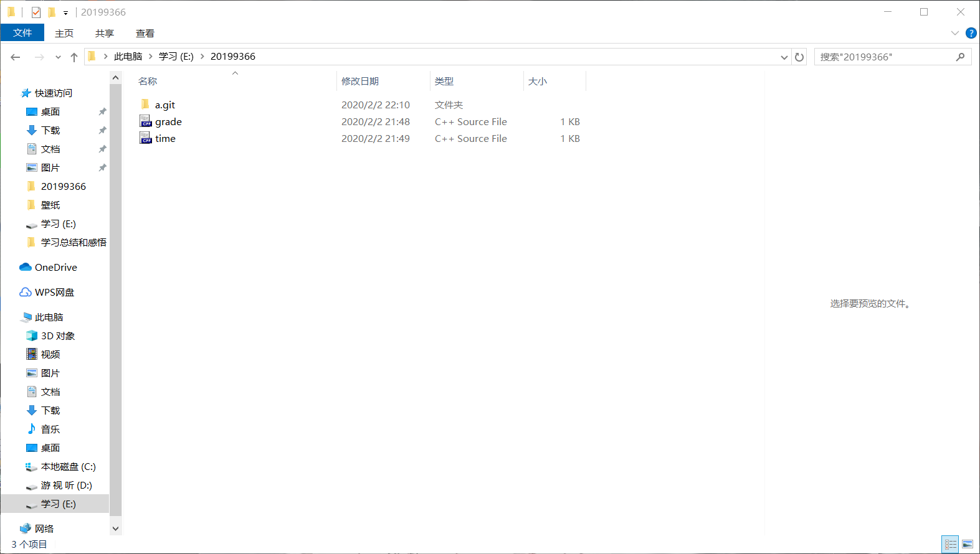Go forward with the forward arrow

coord(39,57)
